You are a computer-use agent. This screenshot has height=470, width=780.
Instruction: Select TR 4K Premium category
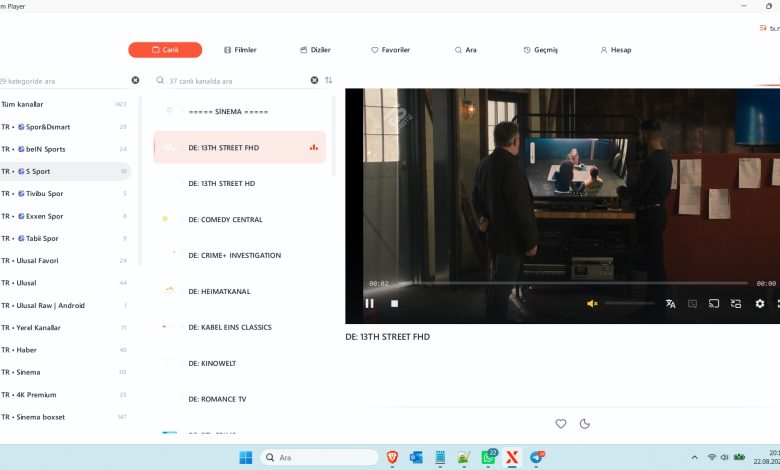click(65, 395)
